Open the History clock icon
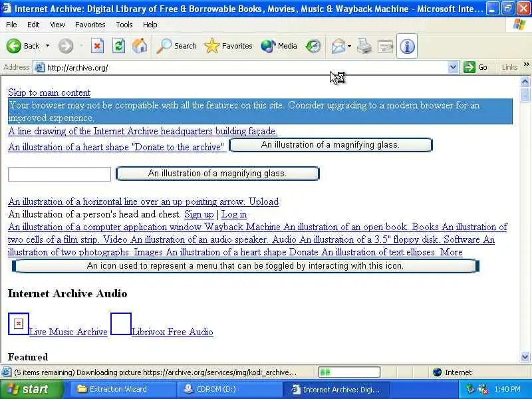Screen dimensions: 532x399 pyautogui.click(x=313, y=46)
